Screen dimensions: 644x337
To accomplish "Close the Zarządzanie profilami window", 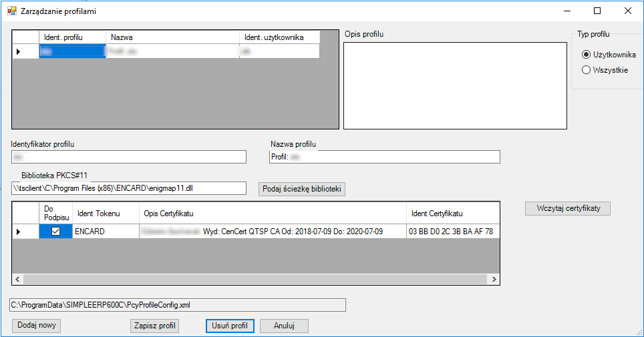I will [628, 11].
